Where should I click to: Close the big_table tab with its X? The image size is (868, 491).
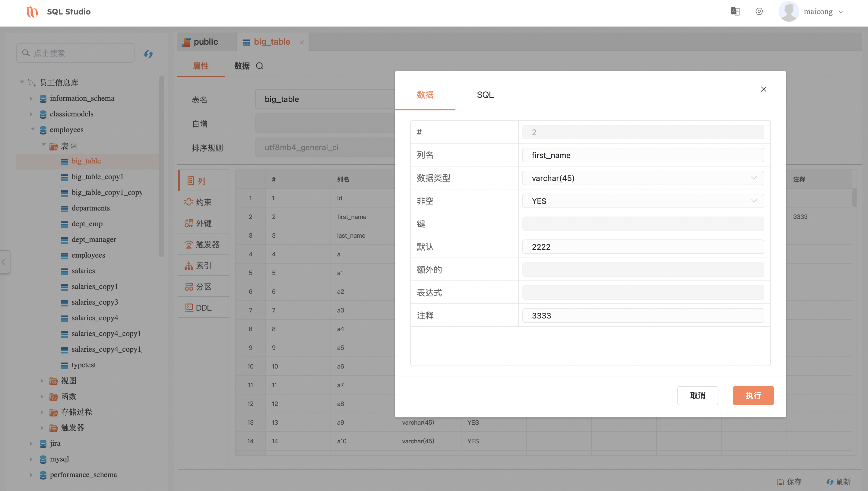[x=302, y=43]
